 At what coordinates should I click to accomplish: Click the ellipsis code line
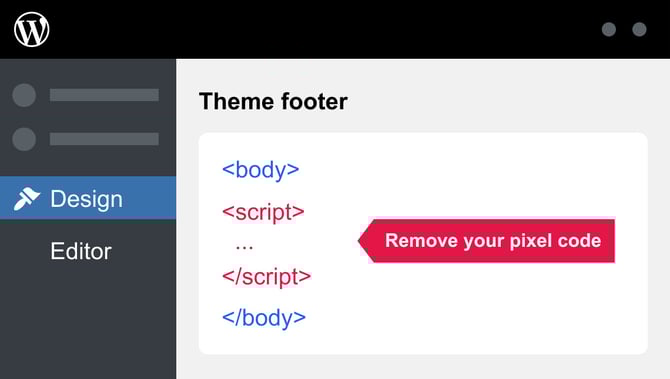point(244,247)
